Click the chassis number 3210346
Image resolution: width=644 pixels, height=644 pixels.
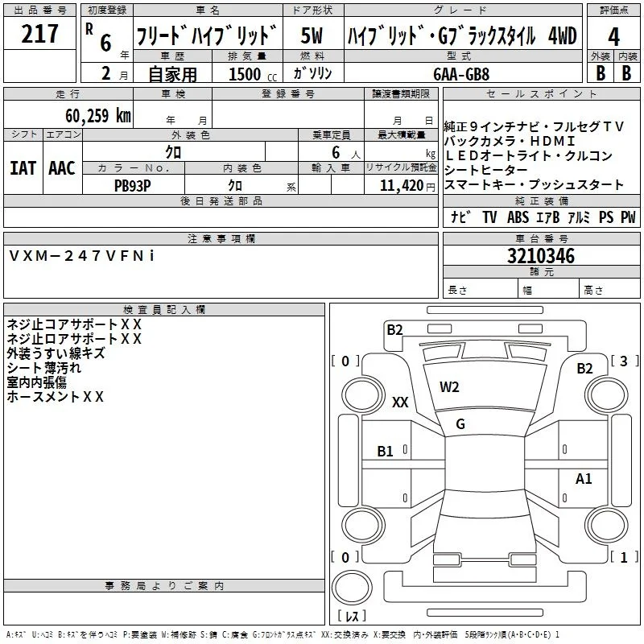click(x=541, y=256)
